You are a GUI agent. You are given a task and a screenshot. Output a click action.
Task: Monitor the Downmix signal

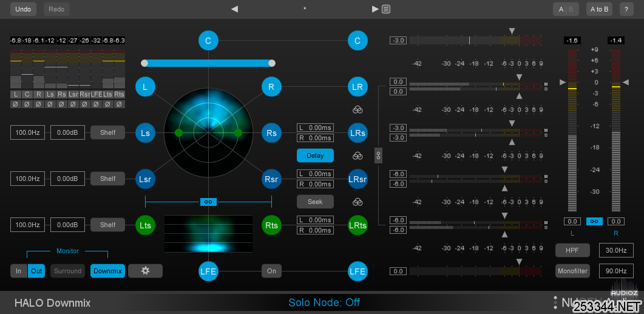tap(107, 271)
